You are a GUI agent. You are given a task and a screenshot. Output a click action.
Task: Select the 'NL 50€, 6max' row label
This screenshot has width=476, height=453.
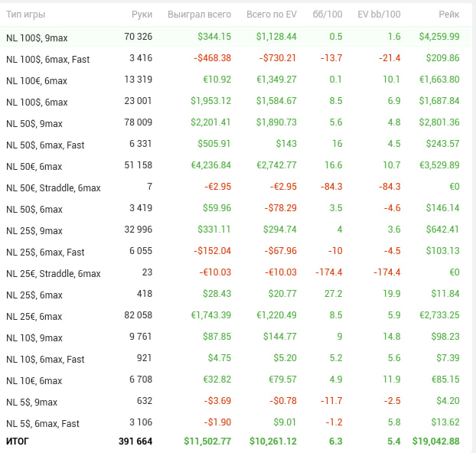coord(34,166)
